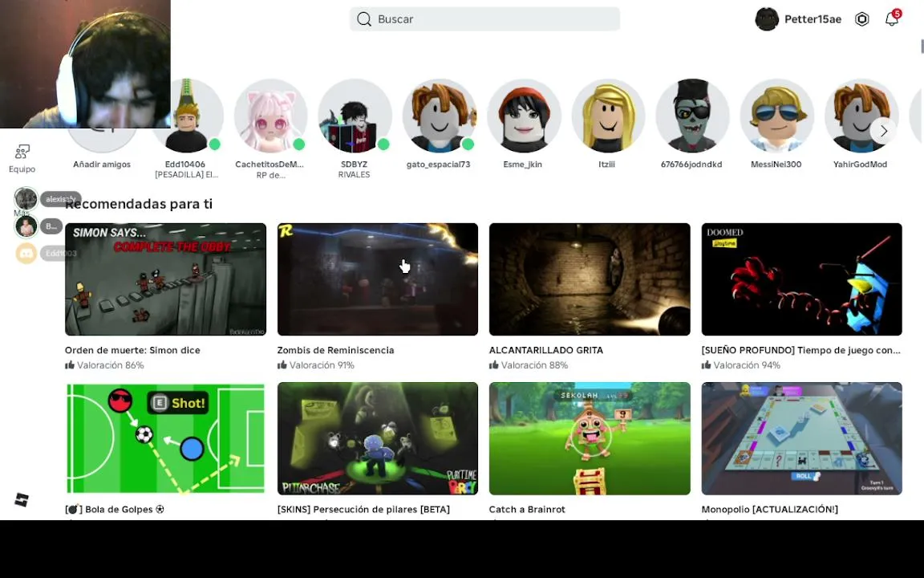Open friend gato_espacial73's avatar
The width and height of the screenshot is (924, 578).
pos(440,116)
